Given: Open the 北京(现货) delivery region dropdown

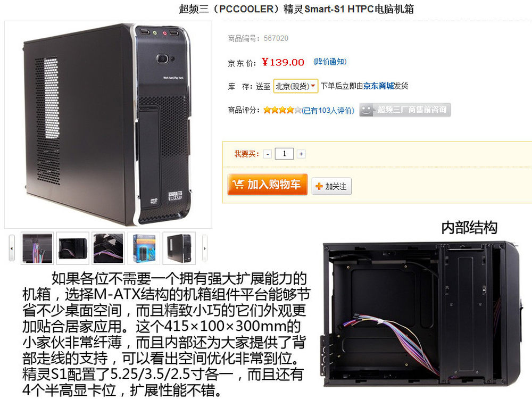Looking at the screenshot, I should (x=295, y=86).
